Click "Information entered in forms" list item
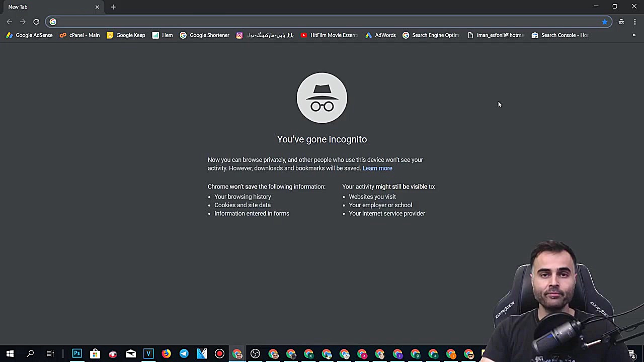This screenshot has height=362, width=644. pyautogui.click(x=252, y=214)
